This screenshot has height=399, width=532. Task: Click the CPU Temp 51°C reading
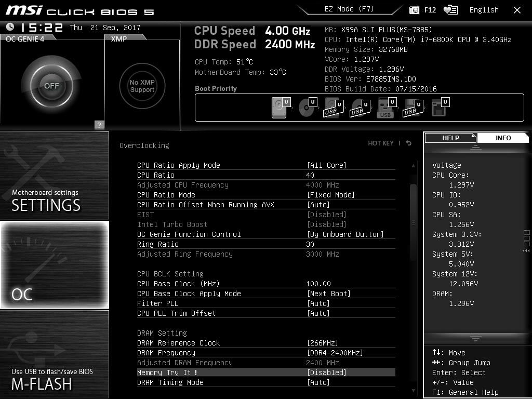(223, 62)
